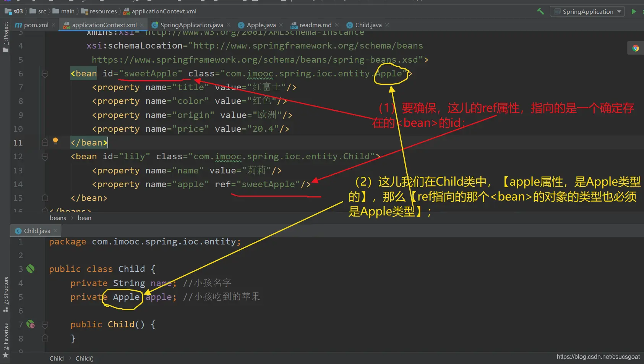Click the name value "origin" on line 9
Image resolution: width=644 pixels, height=364 pixels.
(193, 115)
